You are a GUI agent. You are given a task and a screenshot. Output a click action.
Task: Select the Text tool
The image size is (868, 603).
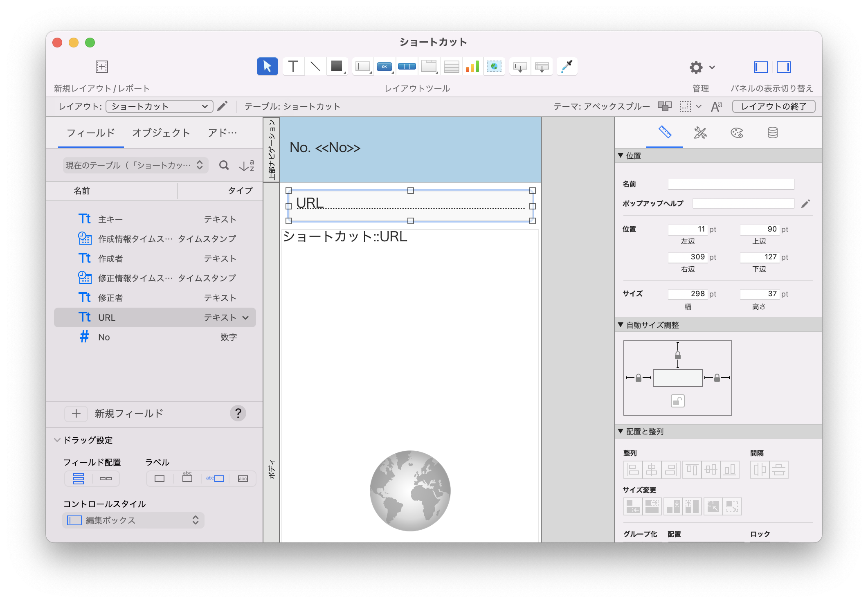point(293,66)
